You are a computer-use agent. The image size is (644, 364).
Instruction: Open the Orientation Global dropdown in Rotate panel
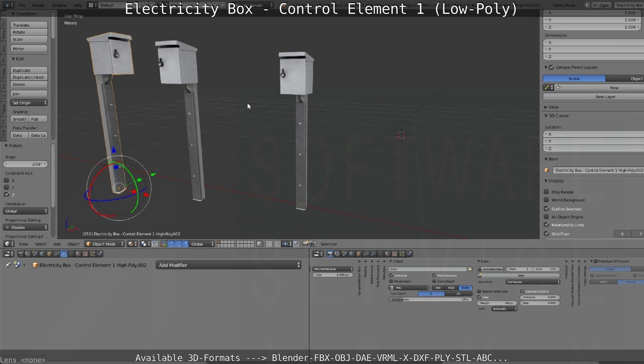click(x=25, y=211)
